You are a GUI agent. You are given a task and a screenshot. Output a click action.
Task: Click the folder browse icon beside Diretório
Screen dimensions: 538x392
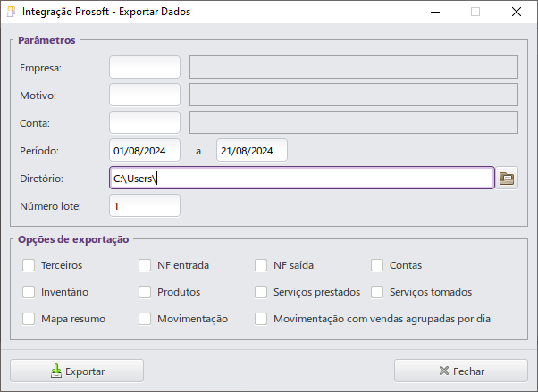point(508,179)
